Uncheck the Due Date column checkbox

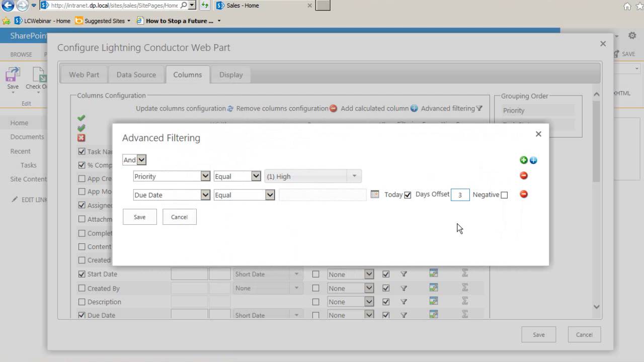coord(82,315)
